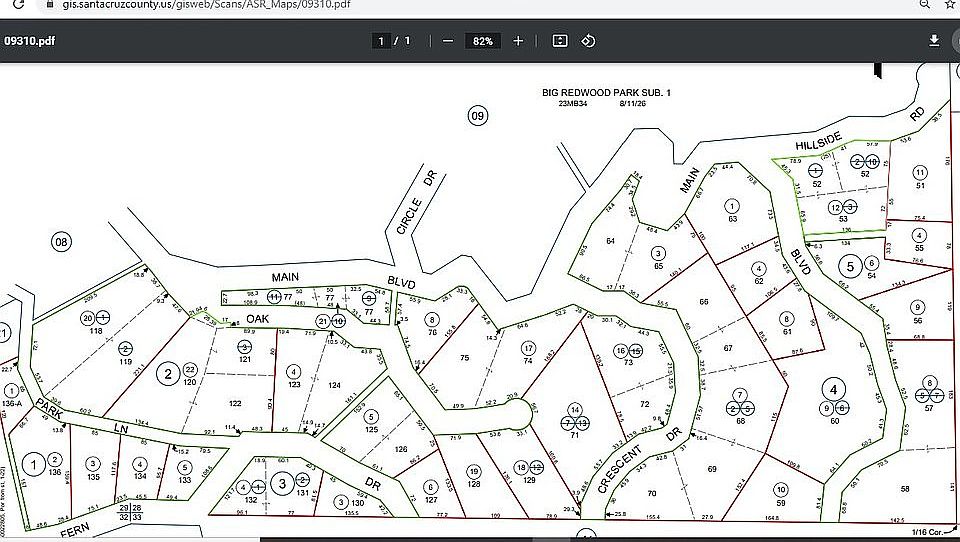Click parcel number 60
The width and height of the screenshot is (960, 542).
coord(834,421)
